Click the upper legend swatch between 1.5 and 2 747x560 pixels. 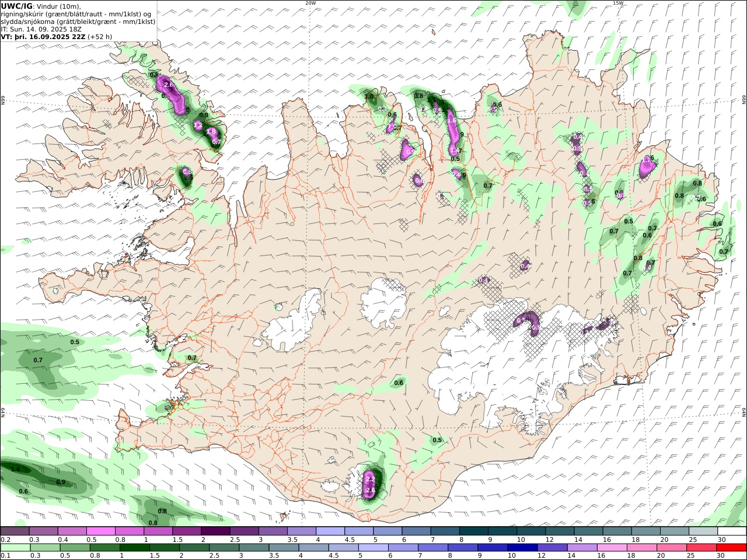pyautogui.click(x=186, y=531)
